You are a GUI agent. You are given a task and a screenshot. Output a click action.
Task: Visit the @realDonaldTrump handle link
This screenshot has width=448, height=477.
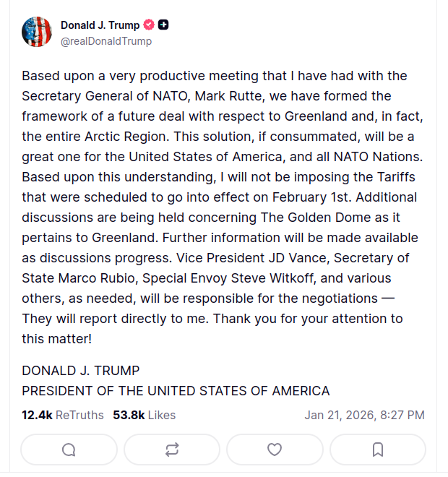point(106,41)
